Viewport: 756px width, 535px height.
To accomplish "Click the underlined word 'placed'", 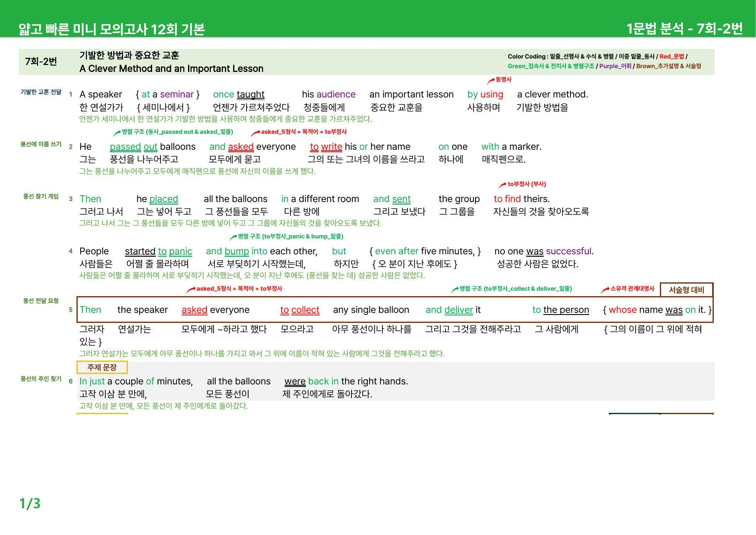I will 163,199.
